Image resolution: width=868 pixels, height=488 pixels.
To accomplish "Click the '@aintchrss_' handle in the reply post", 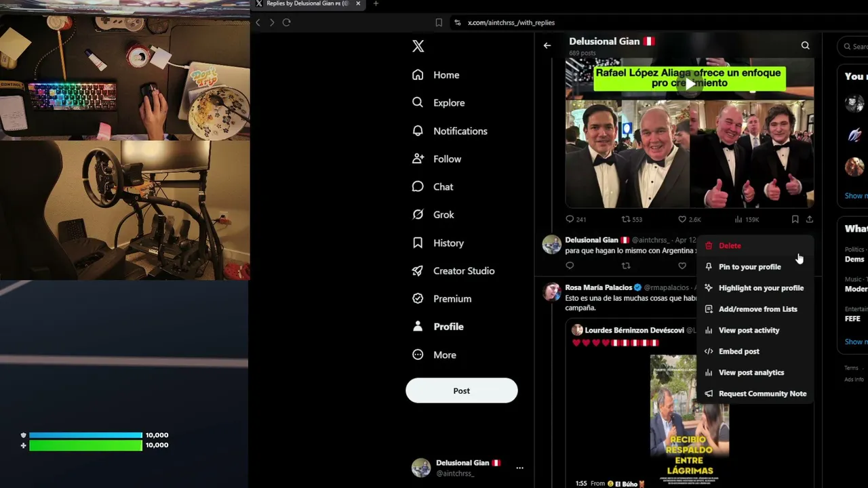I will (x=651, y=240).
